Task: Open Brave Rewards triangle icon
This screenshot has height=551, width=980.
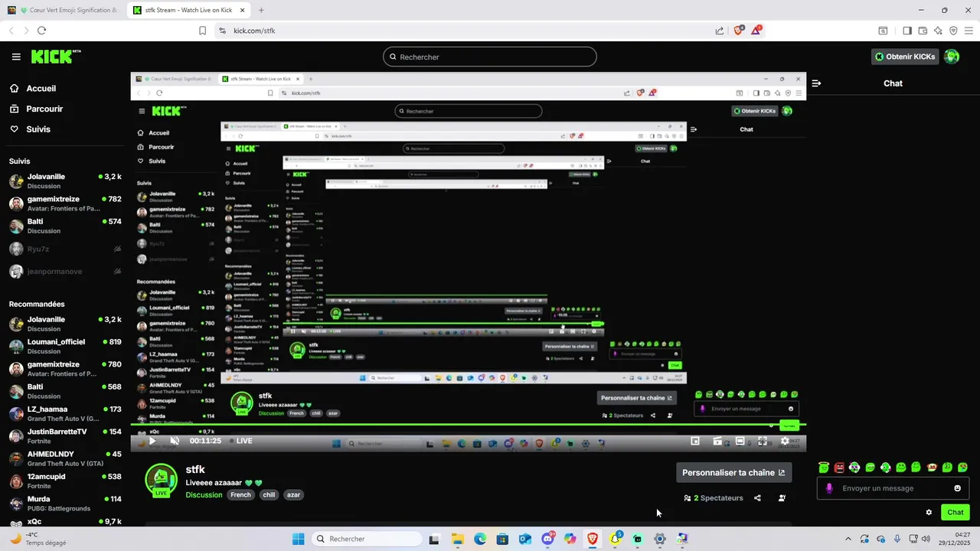Action: [756, 31]
